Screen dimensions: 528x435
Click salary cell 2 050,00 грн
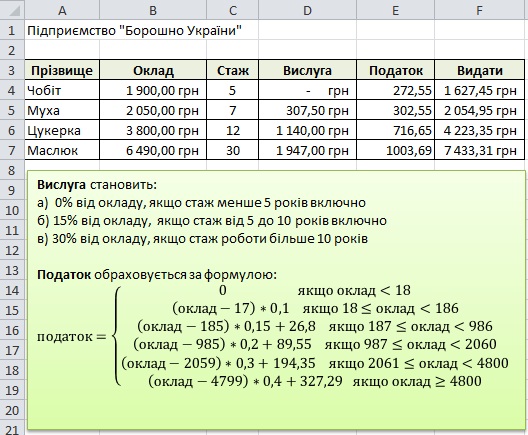[153, 110]
